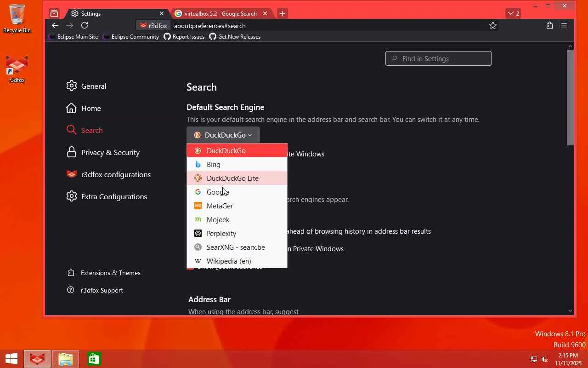Open File Explorer from the taskbar
The image size is (588, 368).
pos(66,359)
